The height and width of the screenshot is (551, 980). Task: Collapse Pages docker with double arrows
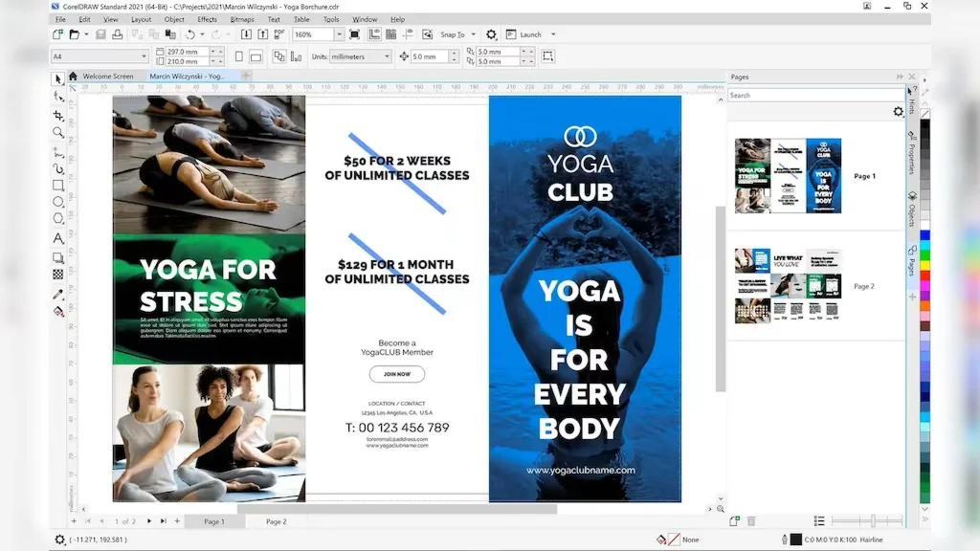(900, 77)
